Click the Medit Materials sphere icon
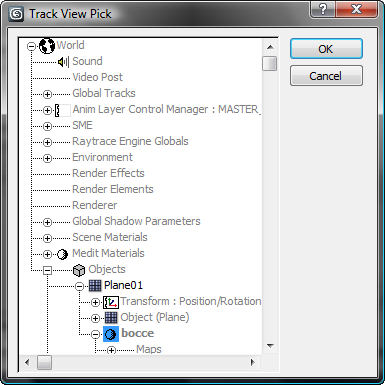Screen dimensions: 385x385 [x=62, y=254]
